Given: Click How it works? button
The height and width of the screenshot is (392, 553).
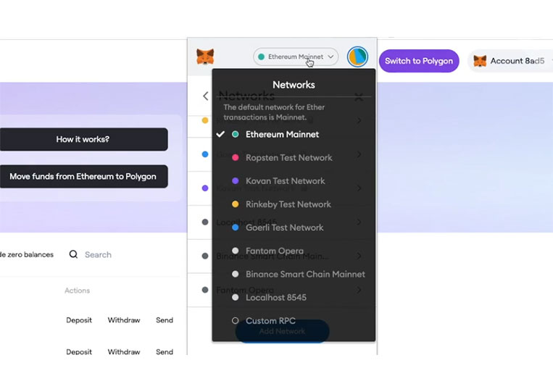Looking at the screenshot, I should coord(83,139).
